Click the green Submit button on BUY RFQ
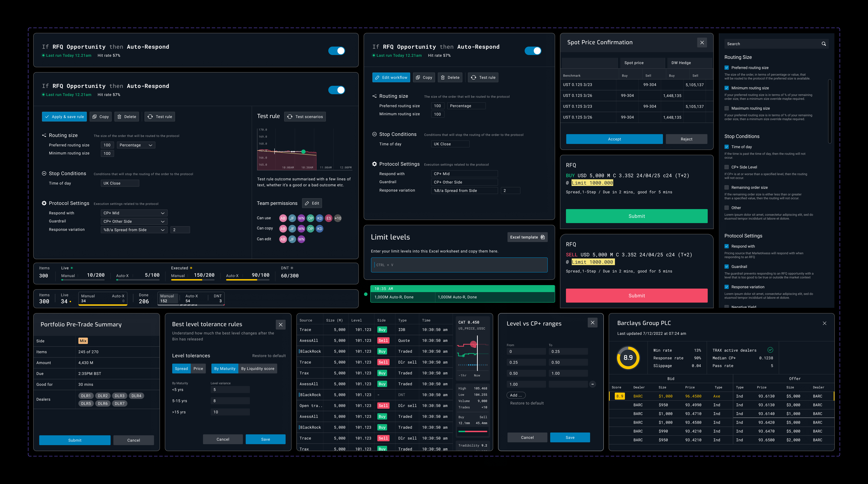 coord(636,216)
